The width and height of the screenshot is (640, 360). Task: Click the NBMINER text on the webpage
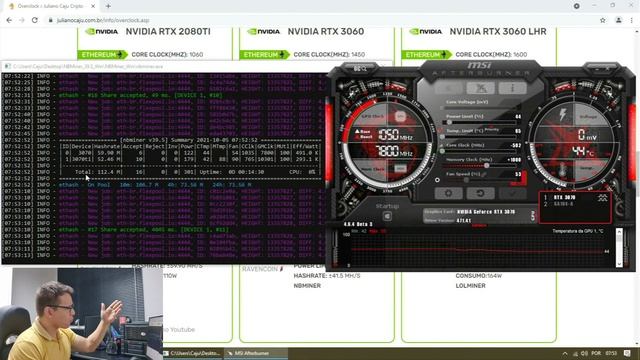(307, 286)
